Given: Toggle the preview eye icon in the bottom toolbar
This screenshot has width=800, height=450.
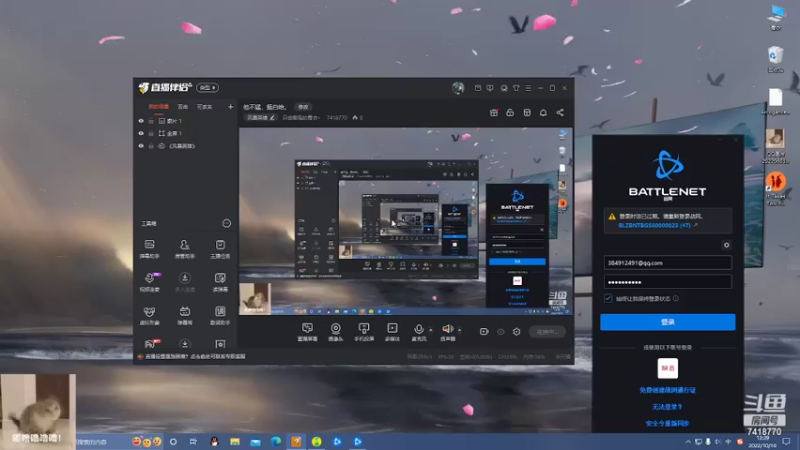Looking at the screenshot, I should [x=501, y=332].
